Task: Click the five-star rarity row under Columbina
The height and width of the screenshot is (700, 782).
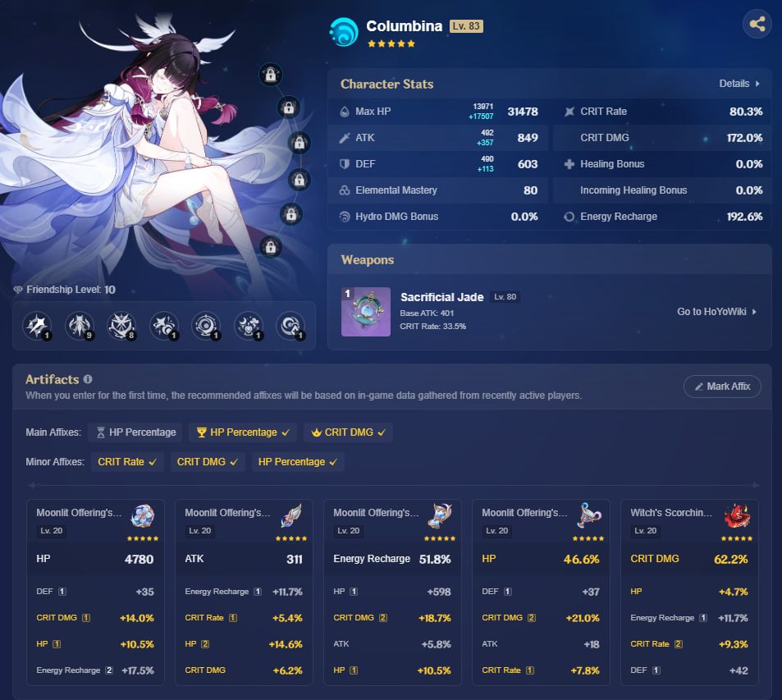Action: click(x=391, y=44)
